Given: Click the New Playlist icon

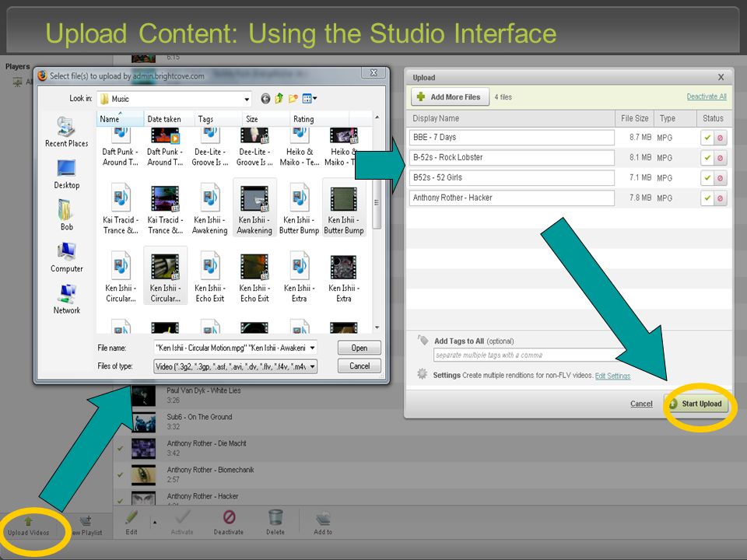Looking at the screenshot, I should pos(86,521).
